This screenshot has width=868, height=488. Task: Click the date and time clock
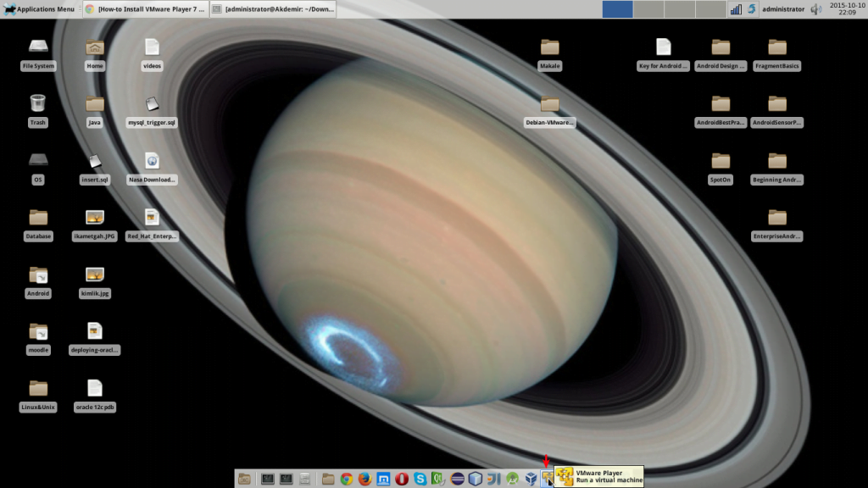click(x=843, y=9)
